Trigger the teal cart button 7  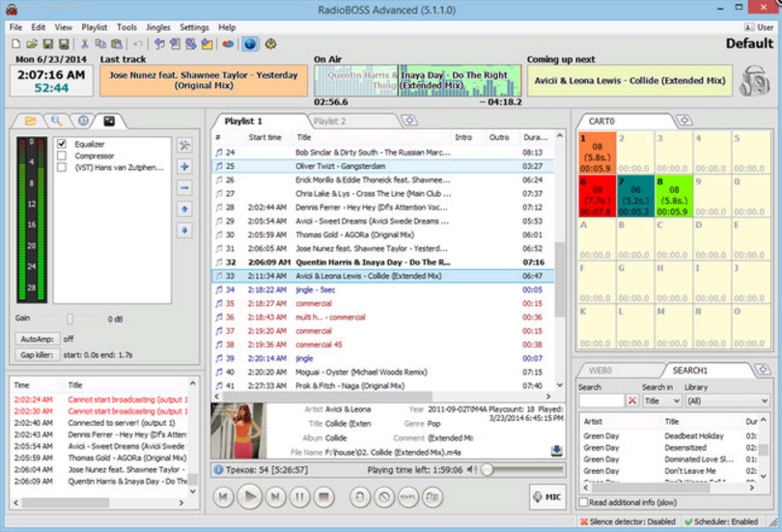coord(635,196)
